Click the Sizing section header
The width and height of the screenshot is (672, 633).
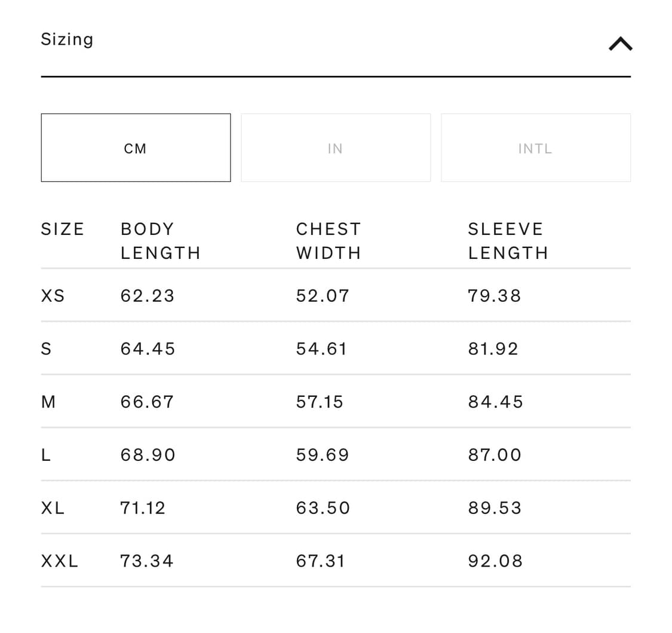pyautogui.click(x=67, y=39)
